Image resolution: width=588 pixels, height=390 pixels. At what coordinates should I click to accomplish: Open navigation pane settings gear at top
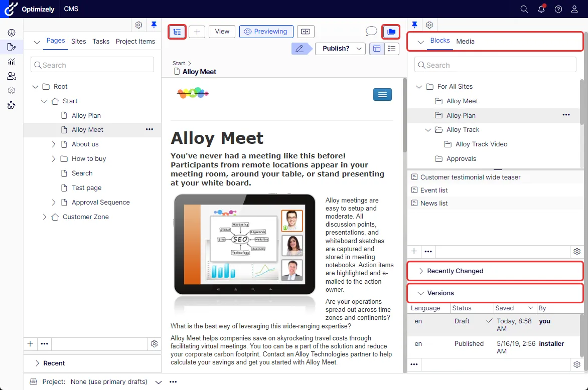click(x=139, y=25)
